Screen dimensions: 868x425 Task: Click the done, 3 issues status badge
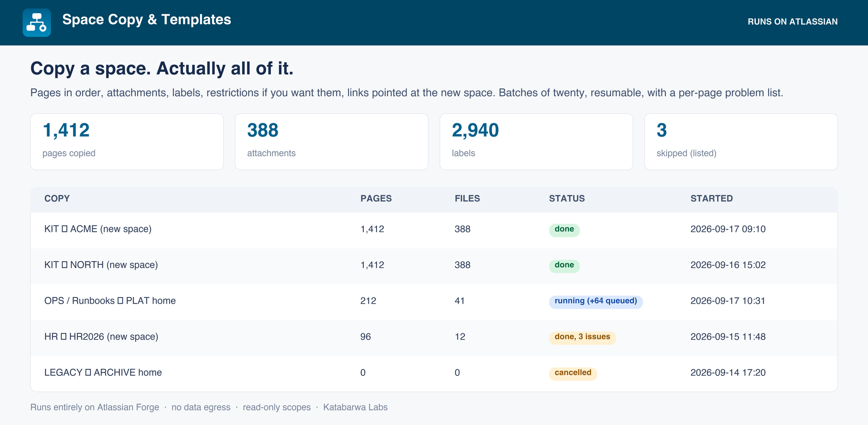(583, 337)
